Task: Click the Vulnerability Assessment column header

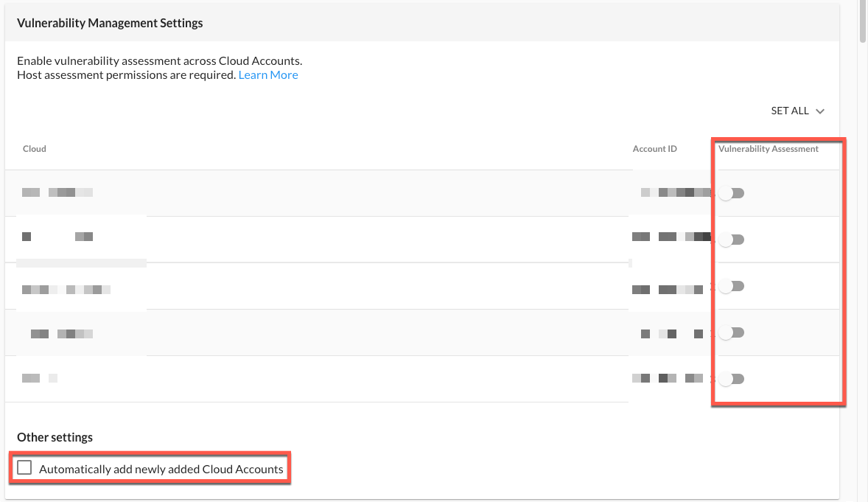Action: pos(769,148)
